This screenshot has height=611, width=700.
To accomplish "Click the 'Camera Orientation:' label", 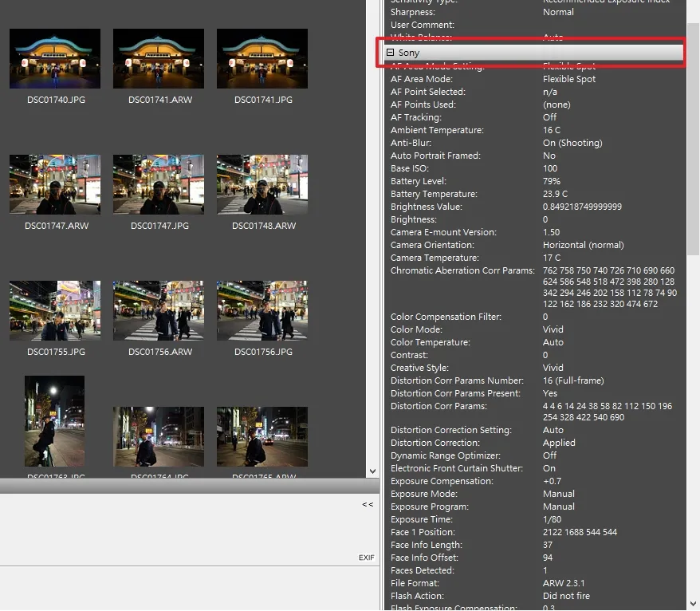I will (x=432, y=245).
